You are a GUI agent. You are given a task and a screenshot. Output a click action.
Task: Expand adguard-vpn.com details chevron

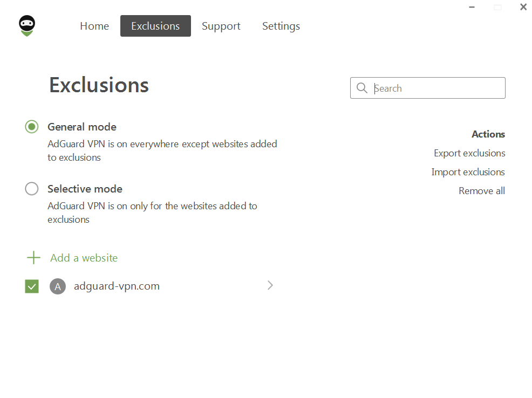[x=270, y=285]
